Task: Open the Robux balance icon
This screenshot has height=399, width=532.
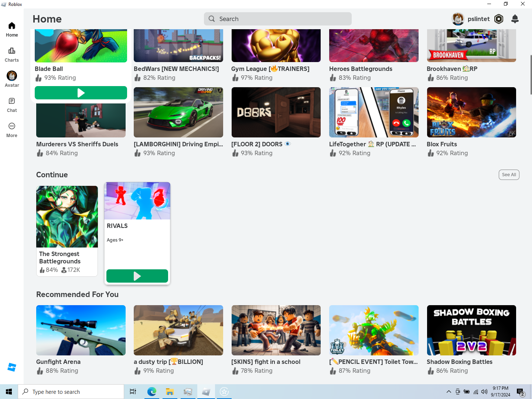Action: (x=499, y=19)
